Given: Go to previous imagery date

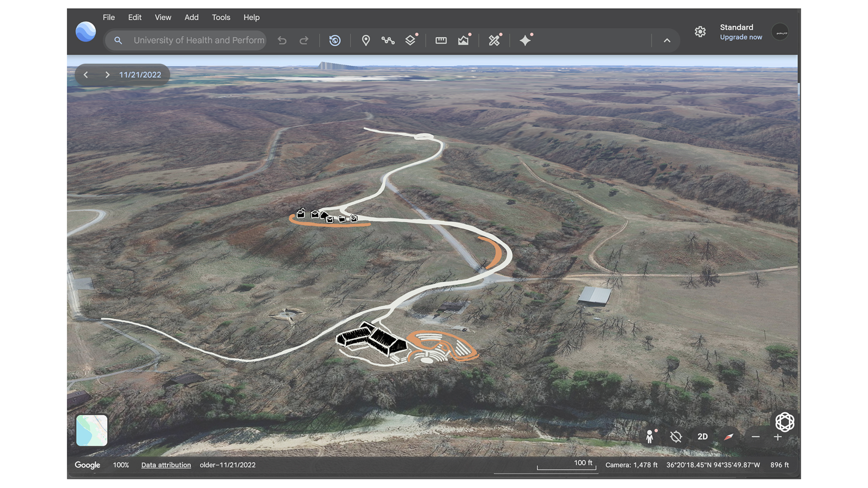Looking at the screenshot, I should (86, 75).
